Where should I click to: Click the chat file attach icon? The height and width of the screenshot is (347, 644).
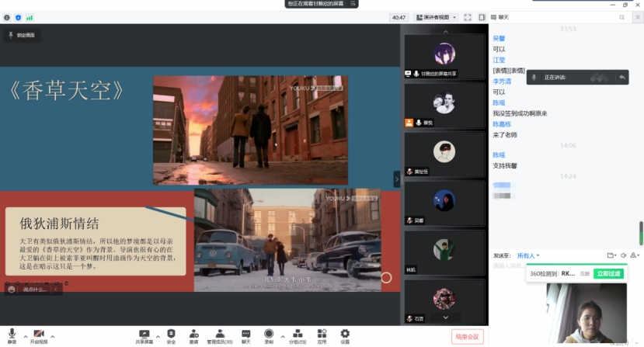[x=611, y=255]
